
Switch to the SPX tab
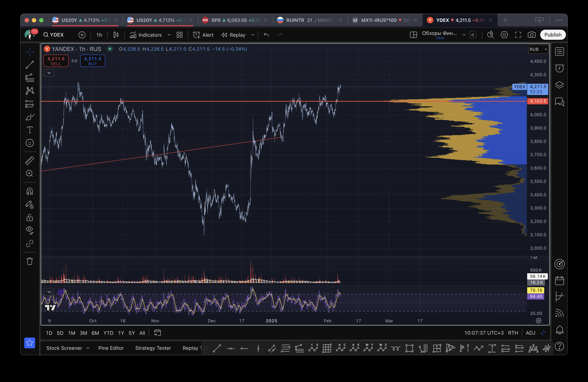235,20
